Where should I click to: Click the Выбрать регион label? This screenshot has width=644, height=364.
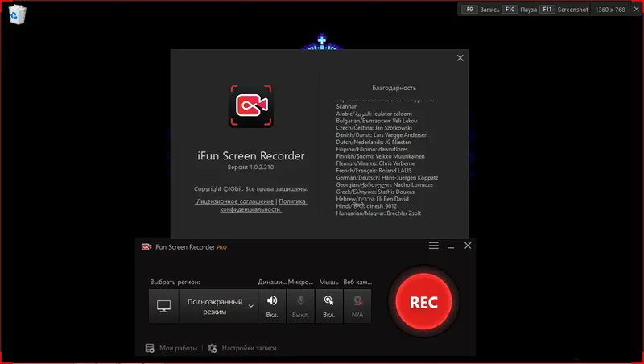[175, 282]
